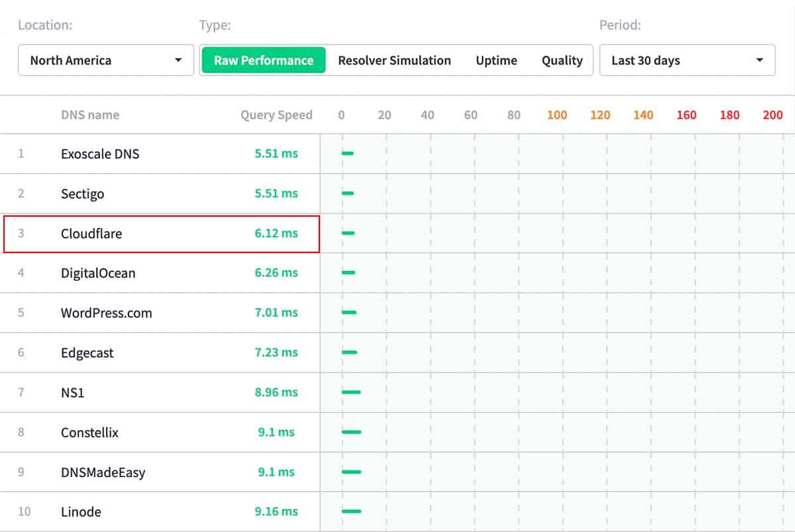This screenshot has width=795, height=532.
Task: Select the Edgecast provider name
Action: point(87,352)
